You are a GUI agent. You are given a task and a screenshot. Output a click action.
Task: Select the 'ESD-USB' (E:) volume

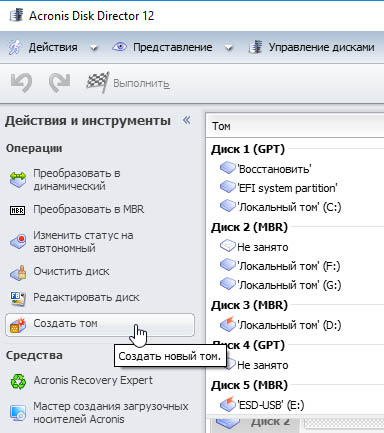[270, 405]
